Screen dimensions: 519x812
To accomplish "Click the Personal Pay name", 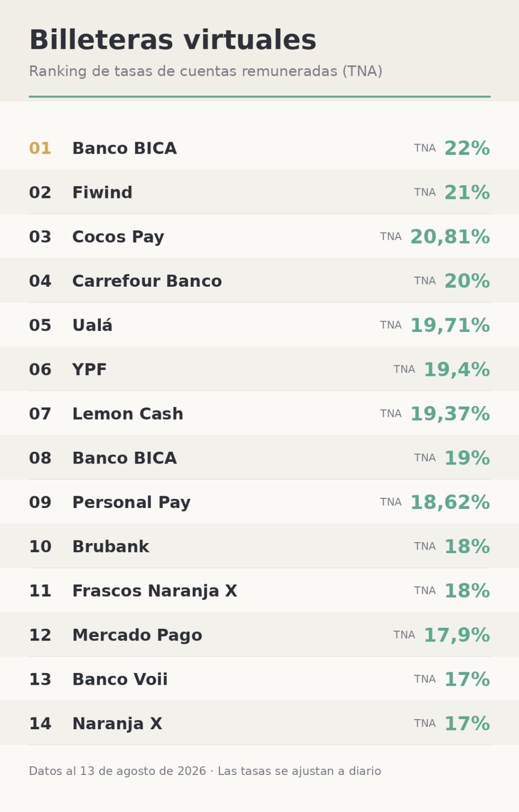I will (x=131, y=502).
